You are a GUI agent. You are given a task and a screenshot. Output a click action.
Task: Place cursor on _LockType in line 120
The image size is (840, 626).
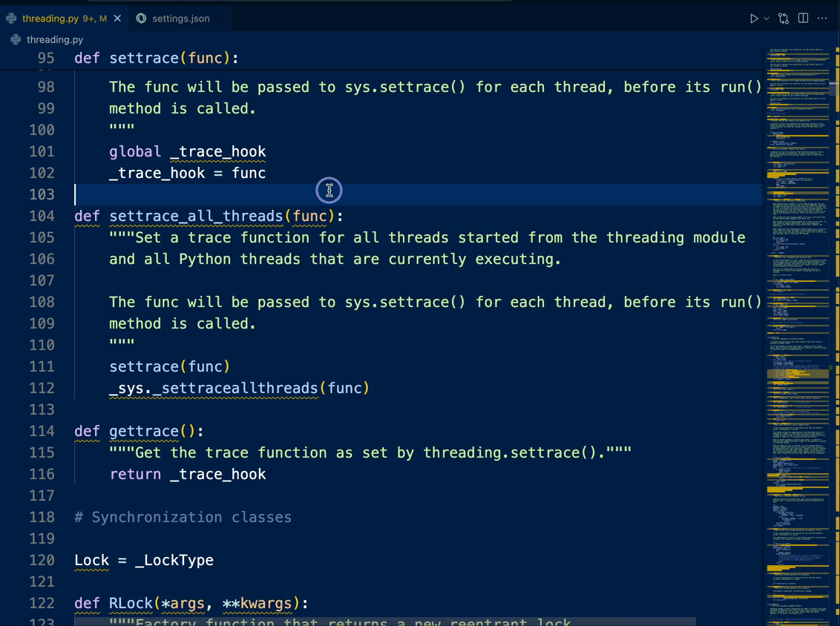pos(174,560)
